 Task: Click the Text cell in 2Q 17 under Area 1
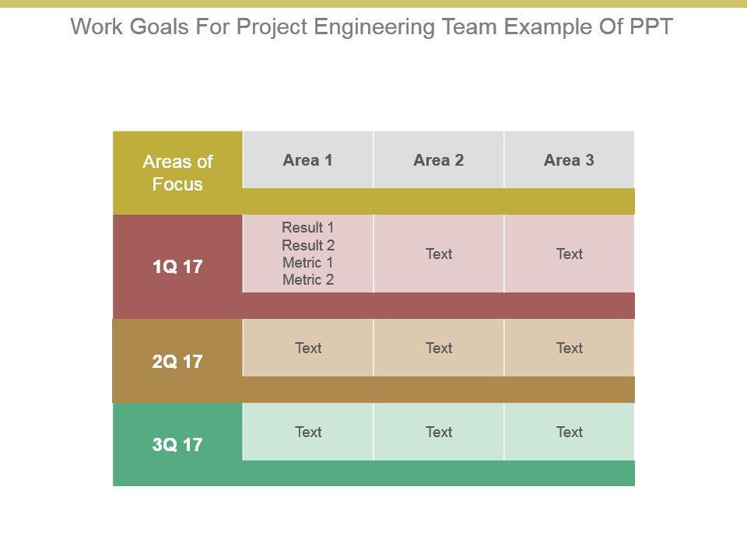point(308,348)
